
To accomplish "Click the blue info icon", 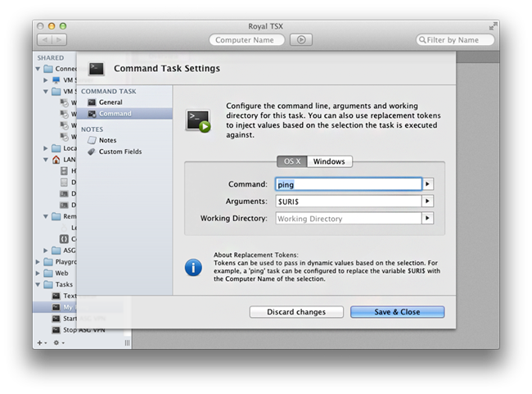I will [x=193, y=267].
